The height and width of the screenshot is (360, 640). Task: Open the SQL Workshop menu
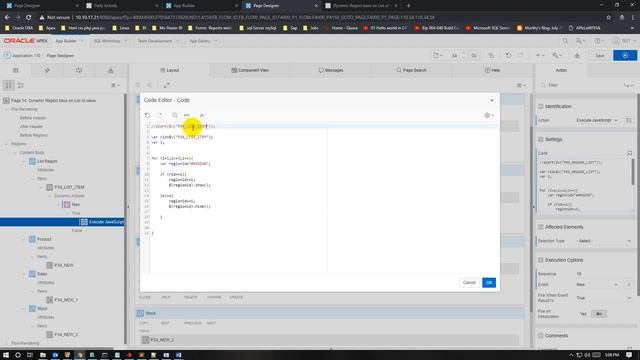click(110, 41)
